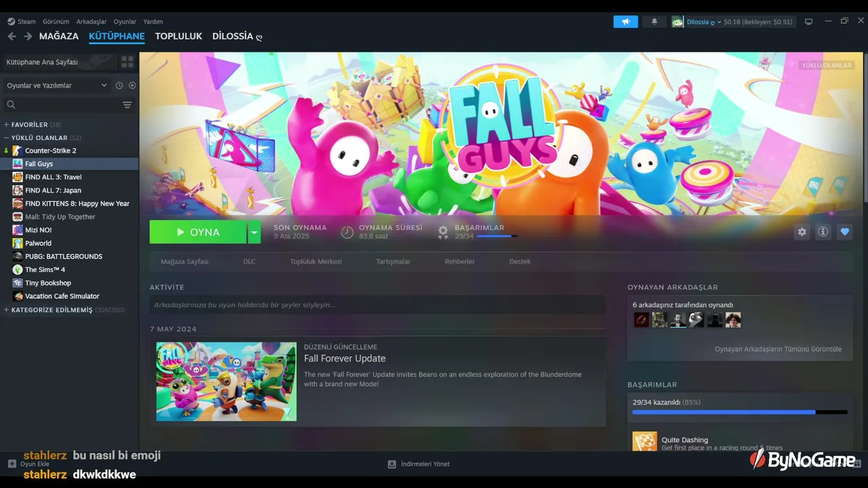Screen dimensions: 868x488
Task: Click the achievements progress bar in panel
Action: tap(740, 412)
